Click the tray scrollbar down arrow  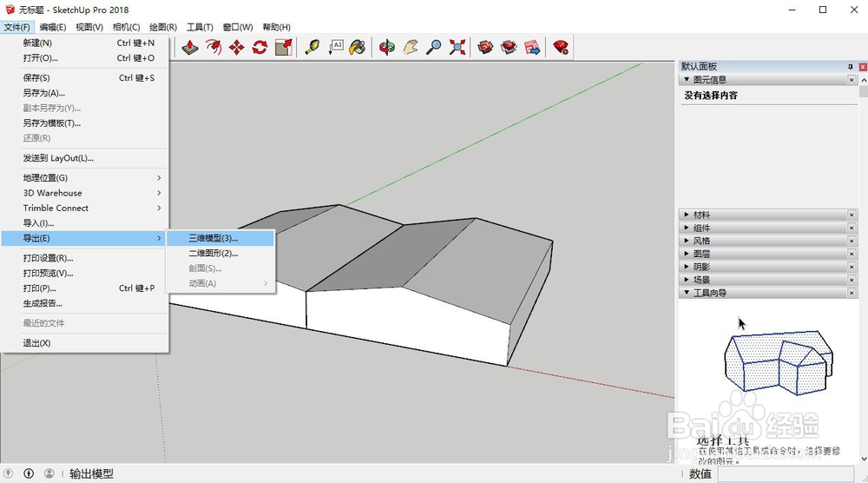click(x=864, y=459)
